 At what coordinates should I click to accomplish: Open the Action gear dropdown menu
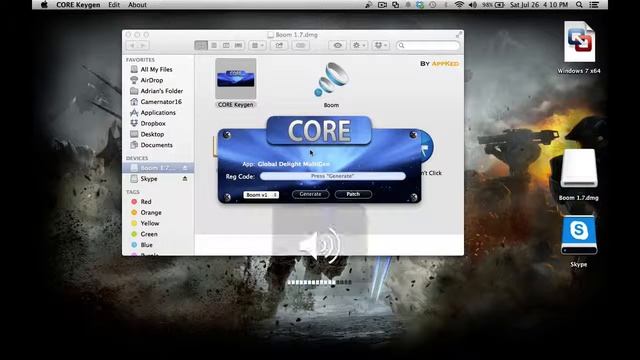pyautogui.click(x=359, y=45)
